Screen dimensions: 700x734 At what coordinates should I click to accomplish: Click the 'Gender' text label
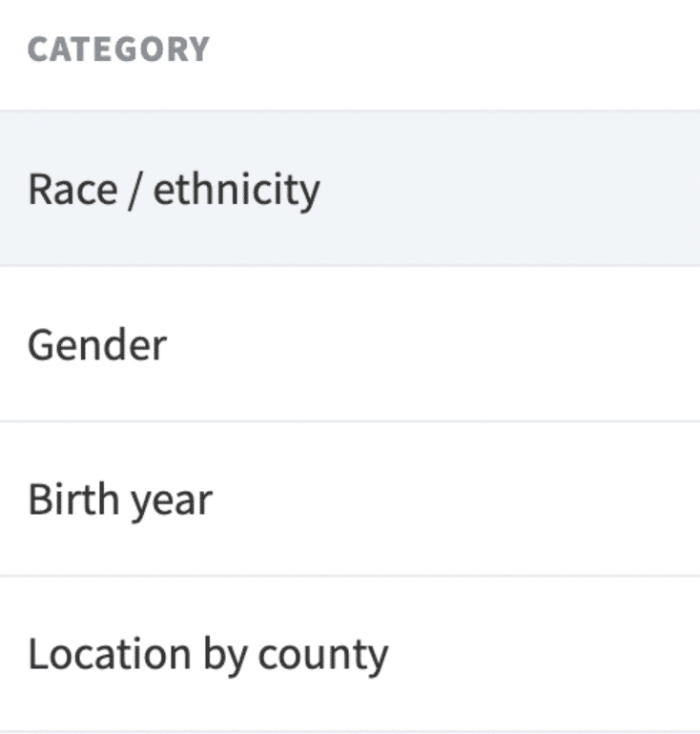[x=97, y=344]
